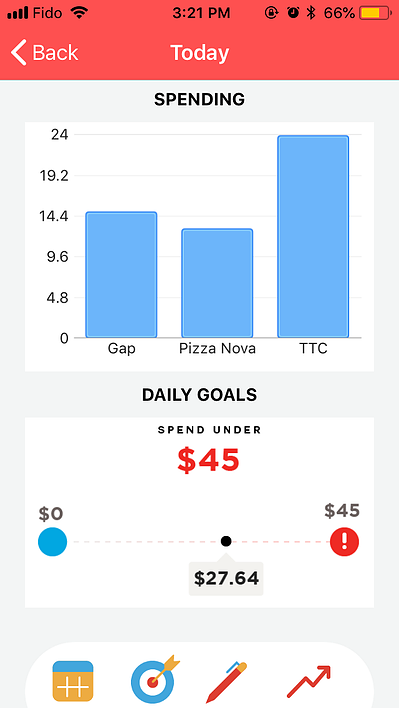Tap the red exclamation limit marker
The image size is (399, 708).
(344, 541)
